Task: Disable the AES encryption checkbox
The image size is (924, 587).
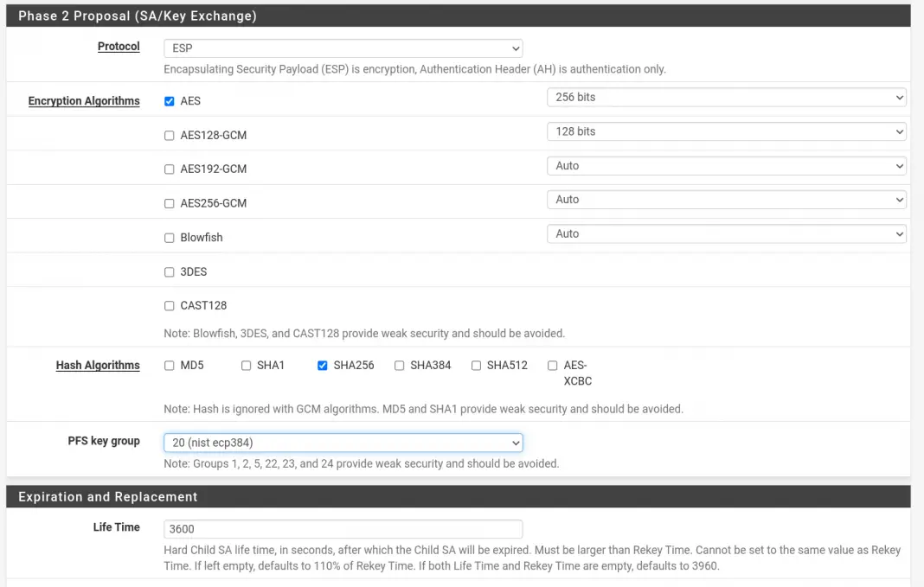Action: [x=169, y=100]
